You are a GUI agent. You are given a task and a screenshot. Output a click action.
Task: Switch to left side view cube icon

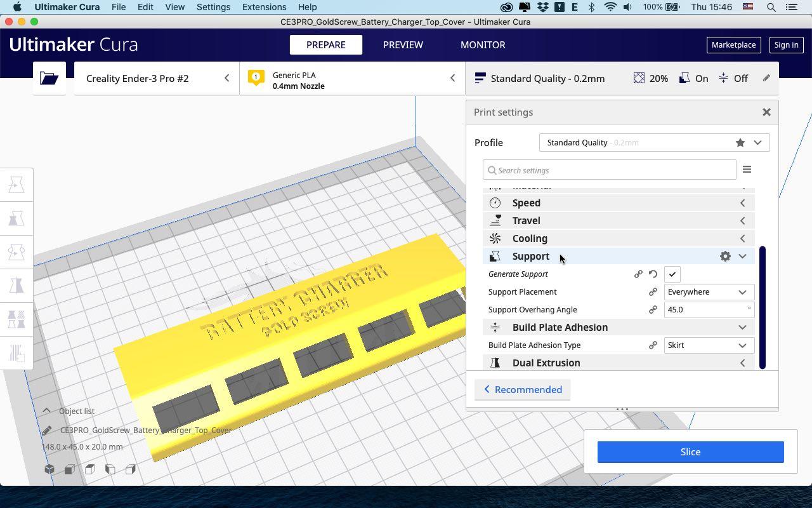point(110,469)
